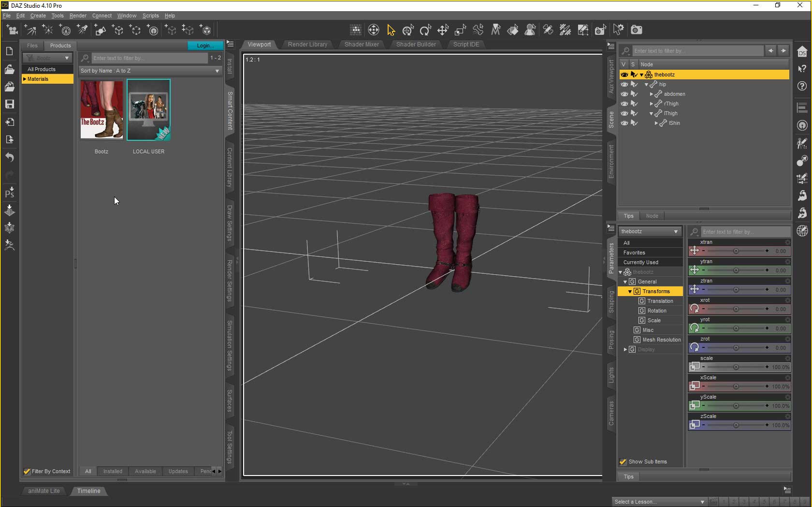This screenshot has height=507, width=812.
Task: Select the Spot Render camera tool
Action: click(600, 30)
